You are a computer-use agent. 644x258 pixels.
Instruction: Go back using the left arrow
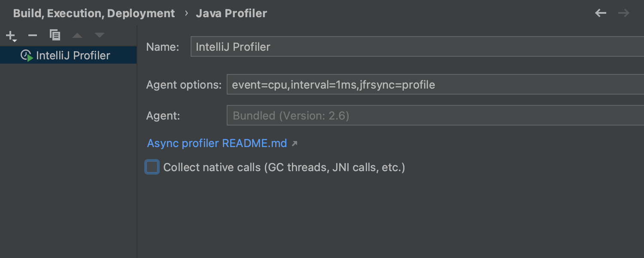coord(601,13)
